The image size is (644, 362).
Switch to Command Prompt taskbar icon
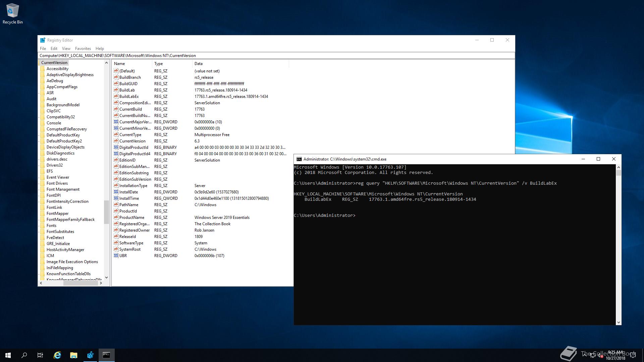(107, 355)
